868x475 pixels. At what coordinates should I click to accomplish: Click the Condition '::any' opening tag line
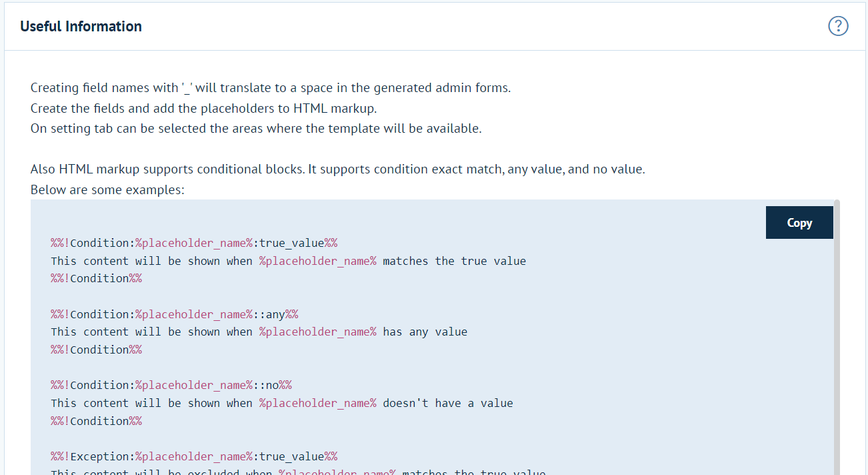coord(174,314)
